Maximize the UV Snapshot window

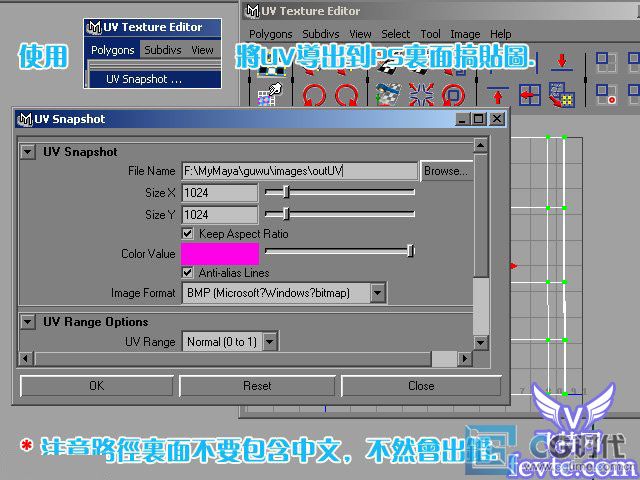tap(478, 119)
